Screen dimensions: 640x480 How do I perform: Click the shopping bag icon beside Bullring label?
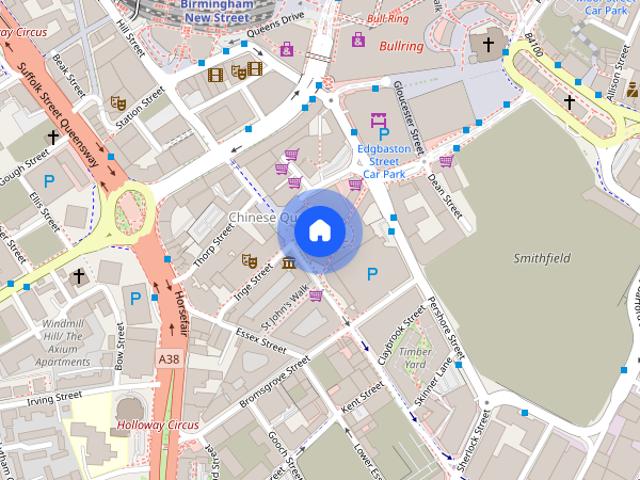coord(358,41)
